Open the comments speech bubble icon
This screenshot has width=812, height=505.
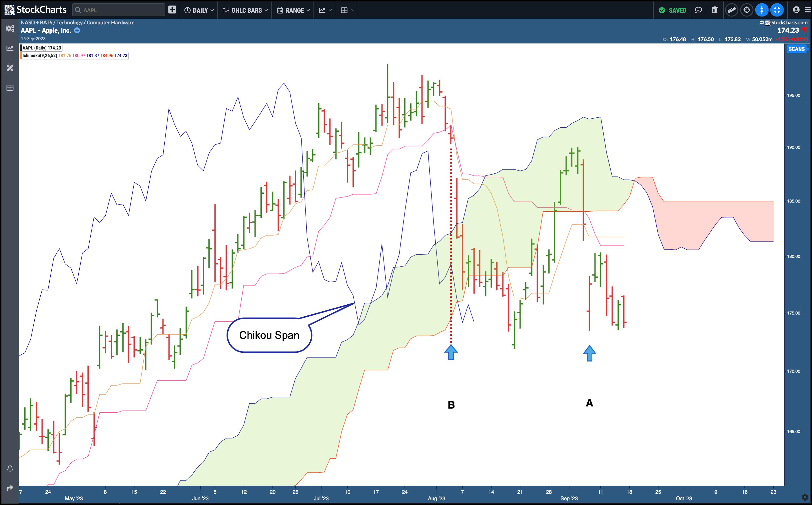pos(698,10)
